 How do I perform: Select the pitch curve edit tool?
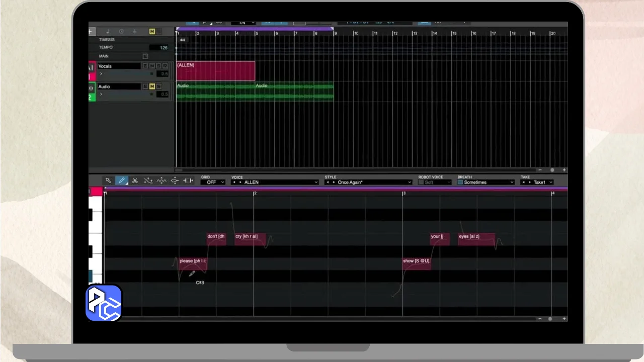click(148, 180)
